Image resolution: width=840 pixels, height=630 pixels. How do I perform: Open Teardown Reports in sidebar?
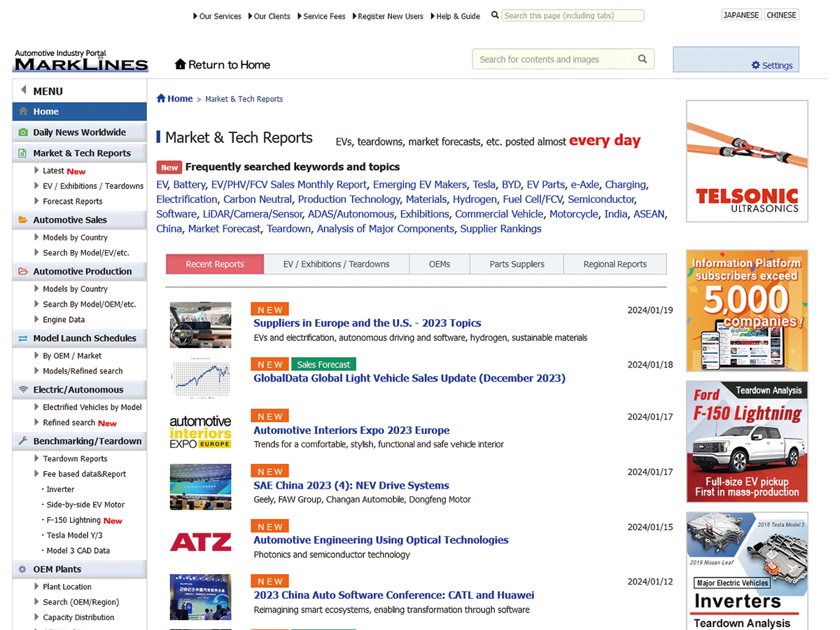75,459
